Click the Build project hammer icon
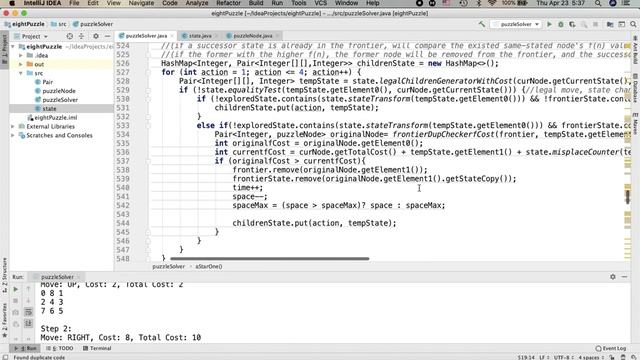Image resolution: width=640 pixels, height=360 pixels. coord(482,24)
